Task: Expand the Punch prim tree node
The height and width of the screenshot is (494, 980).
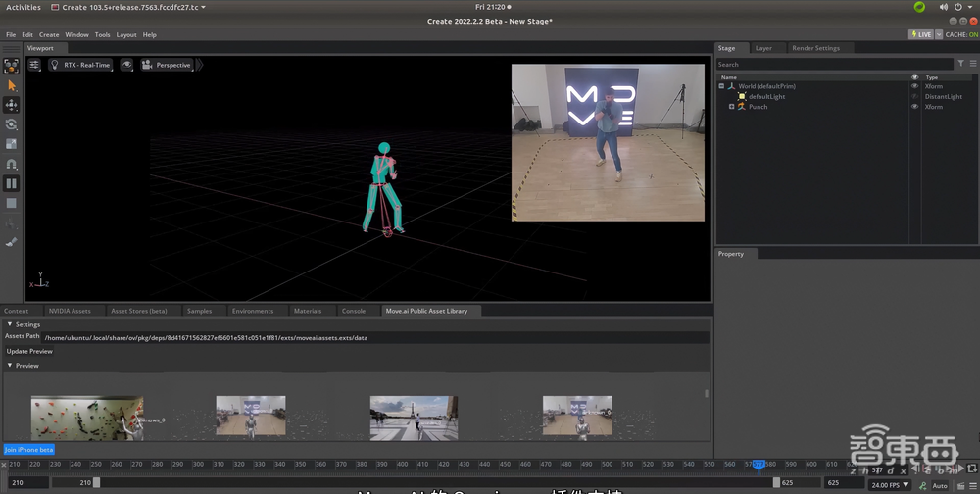Action: pos(731,107)
